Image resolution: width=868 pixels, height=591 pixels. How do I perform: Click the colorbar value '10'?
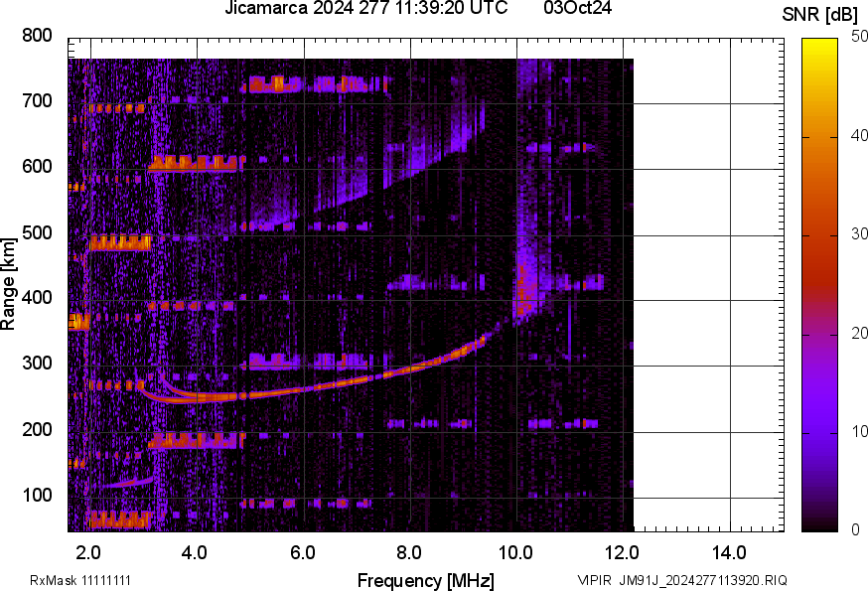(x=860, y=431)
